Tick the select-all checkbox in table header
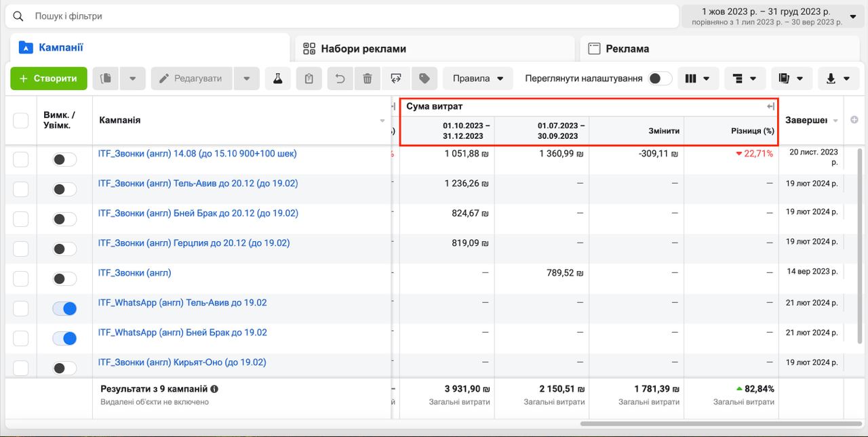The width and height of the screenshot is (868, 437). click(21, 121)
